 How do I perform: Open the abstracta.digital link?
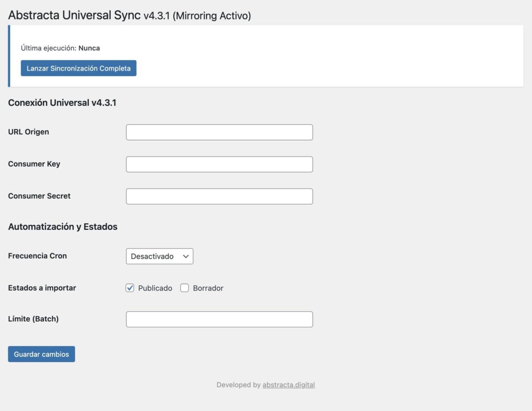tap(289, 385)
